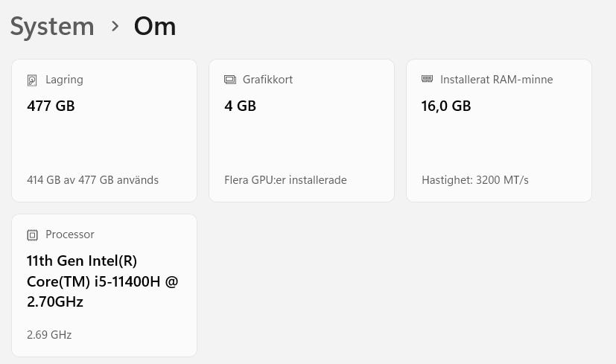Screen dimensions: 616x364
Task: Select the Installerat RAM-minne label
Action: click(x=496, y=80)
